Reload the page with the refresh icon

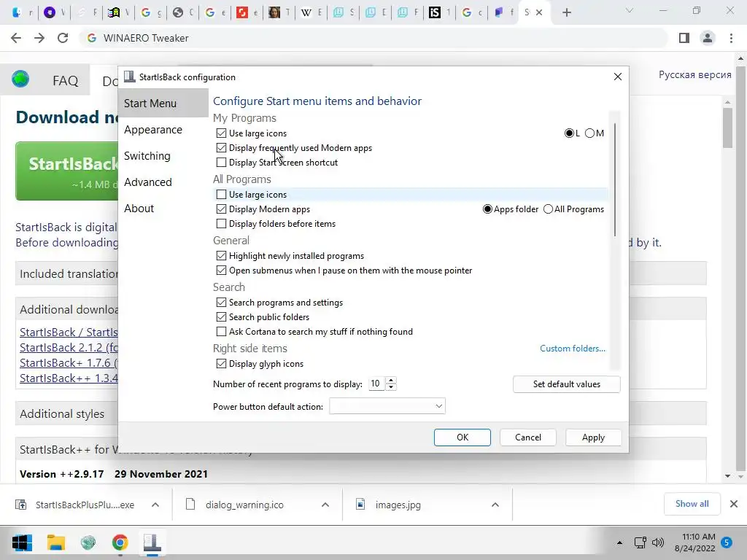(63, 38)
